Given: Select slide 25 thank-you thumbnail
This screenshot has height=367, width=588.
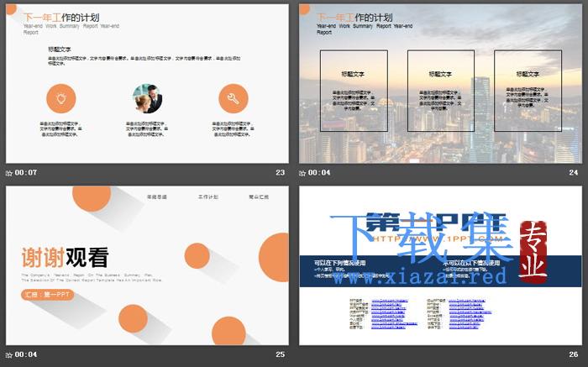Looking at the screenshot, I should [147, 265].
